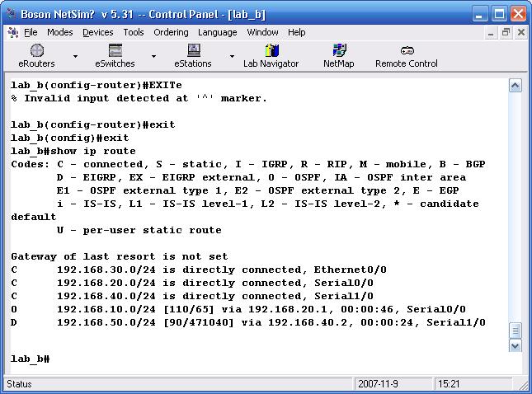Expand the eSwitches dropdown arrow
The width and height of the screenshot is (532, 394).
click(153, 56)
